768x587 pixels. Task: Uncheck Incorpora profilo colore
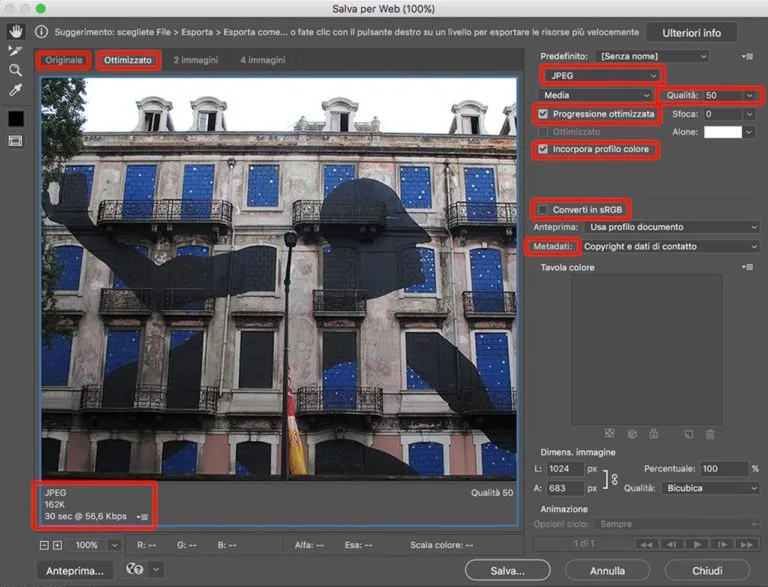tap(544, 149)
